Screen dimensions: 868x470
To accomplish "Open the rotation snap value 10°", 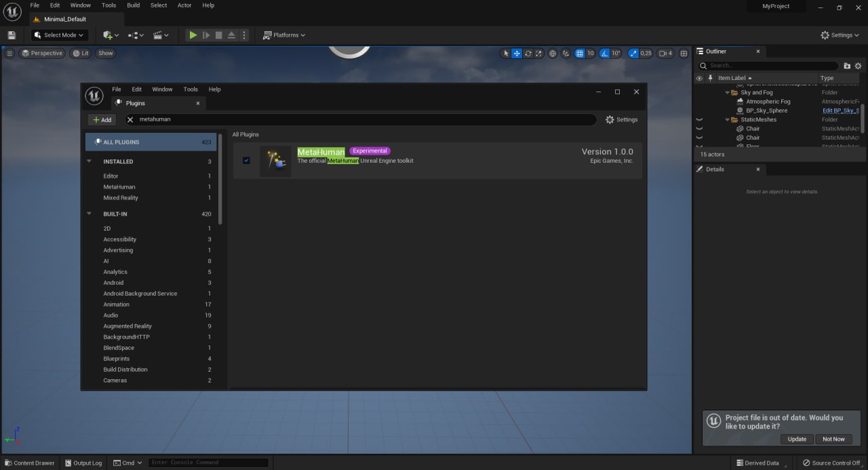I will 616,53.
